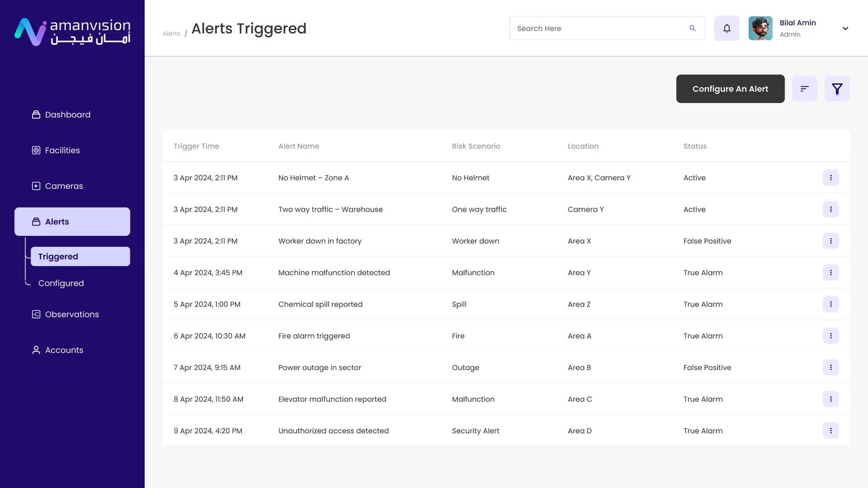
Task: Click the Area X, Camera Y location
Action: click(599, 178)
